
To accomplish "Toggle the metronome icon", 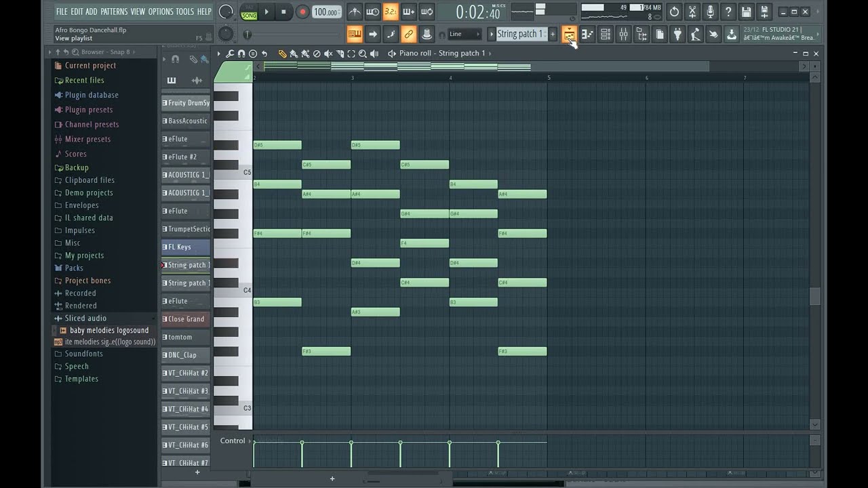I will click(355, 12).
